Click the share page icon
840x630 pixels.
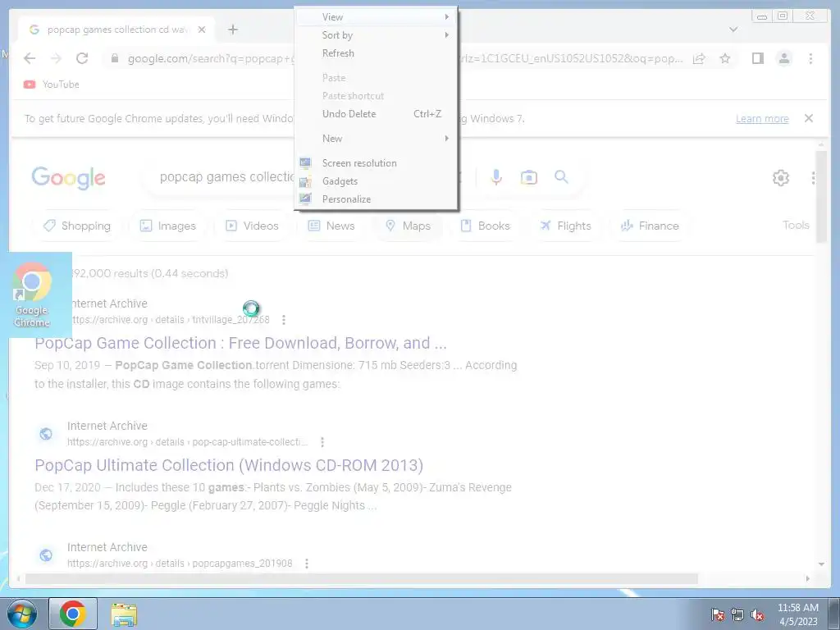point(699,58)
